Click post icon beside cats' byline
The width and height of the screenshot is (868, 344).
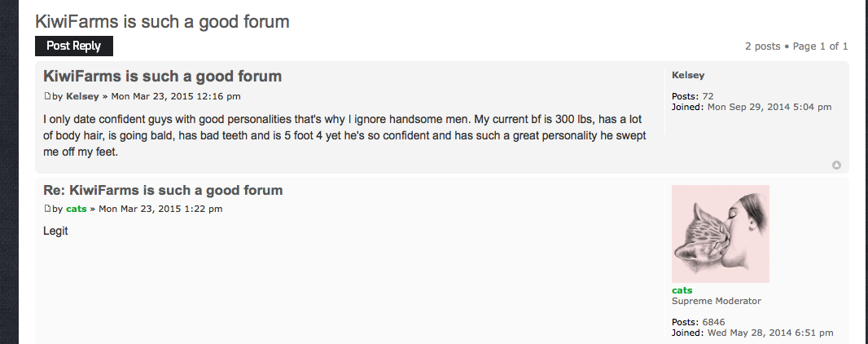point(47,209)
